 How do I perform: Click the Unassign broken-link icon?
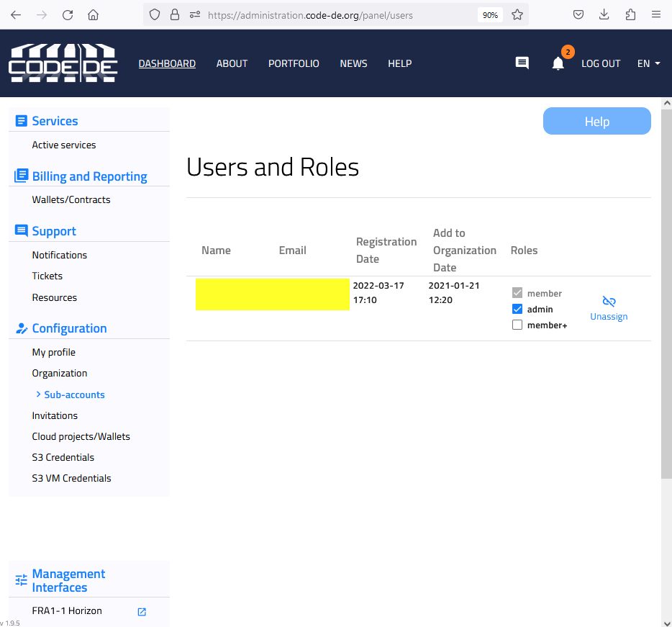pos(609,302)
